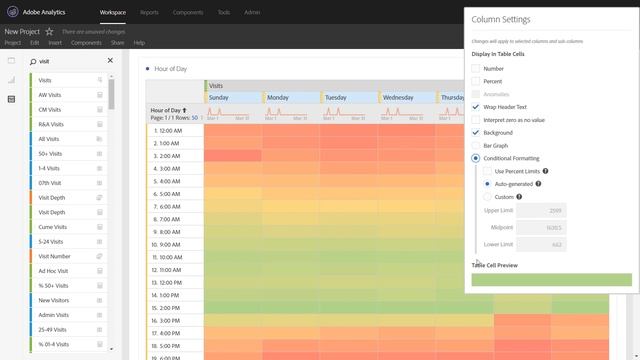Screen dimensions: 640x360
Task: Click the Lower Limit input field
Action: pyautogui.click(x=541, y=244)
